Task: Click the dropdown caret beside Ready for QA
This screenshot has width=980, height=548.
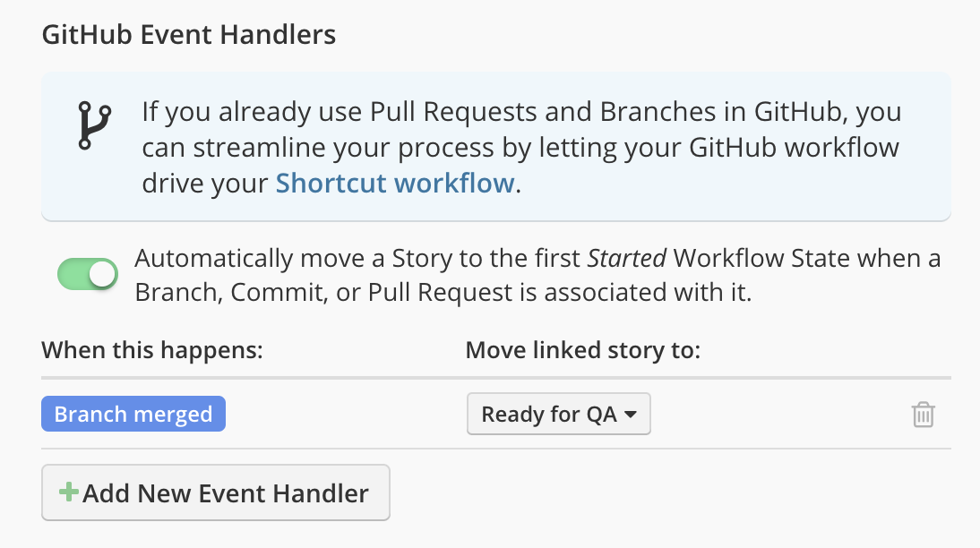Action: [x=631, y=415]
